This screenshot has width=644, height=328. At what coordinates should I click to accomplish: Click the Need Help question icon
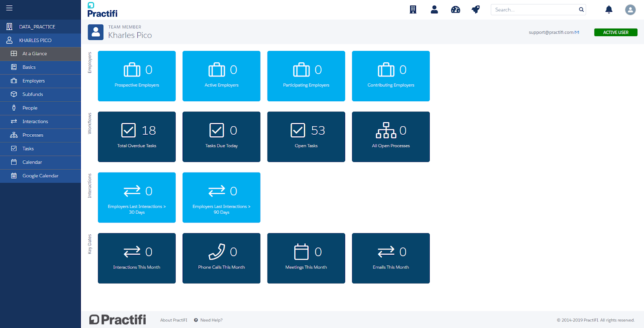(196, 320)
